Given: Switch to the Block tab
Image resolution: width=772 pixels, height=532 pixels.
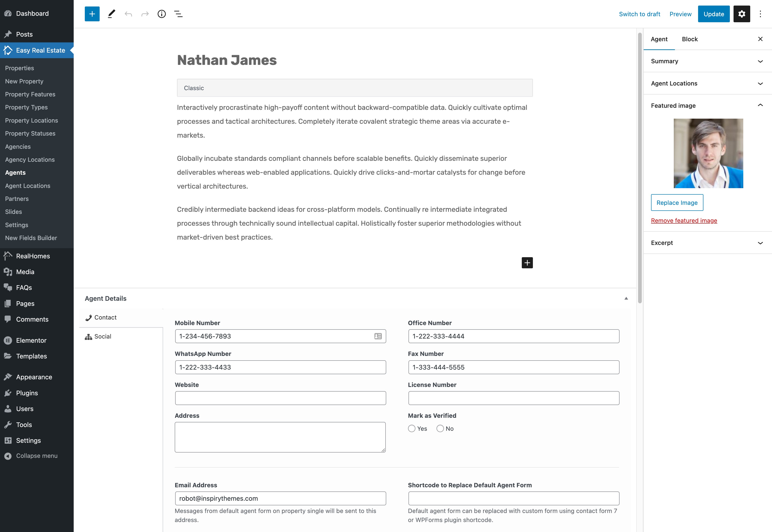Looking at the screenshot, I should tap(689, 39).
